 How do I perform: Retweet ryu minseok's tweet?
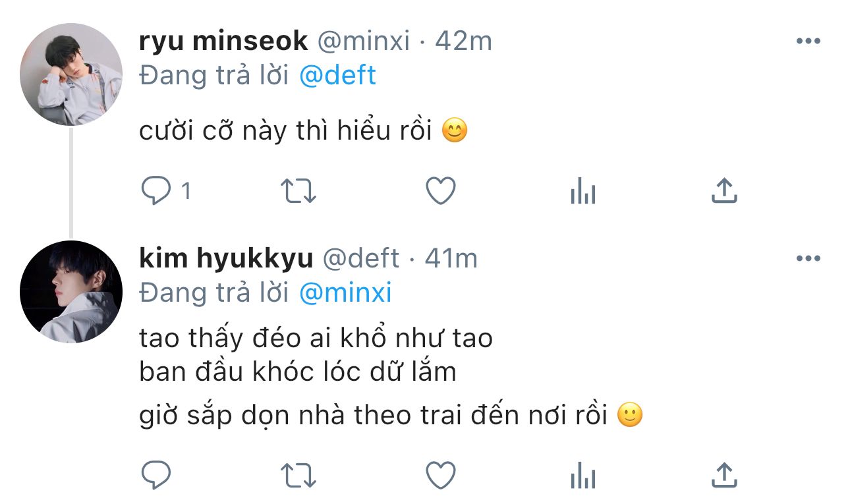click(x=298, y=192)
